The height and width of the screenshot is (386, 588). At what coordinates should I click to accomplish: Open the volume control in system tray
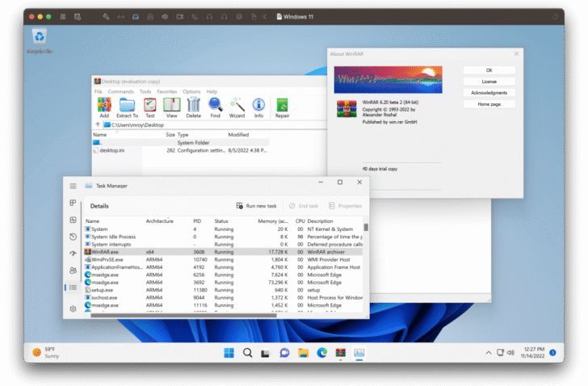510,353
